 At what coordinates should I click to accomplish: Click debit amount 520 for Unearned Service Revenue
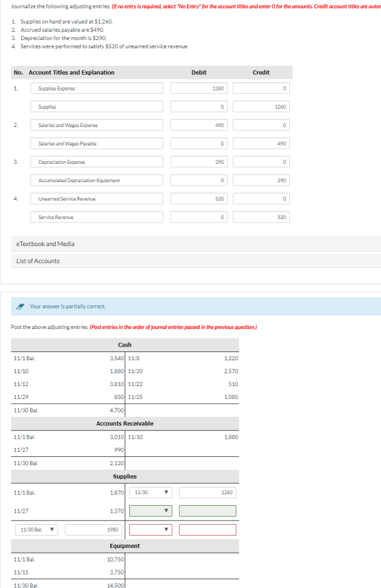[x=199, y=198]
